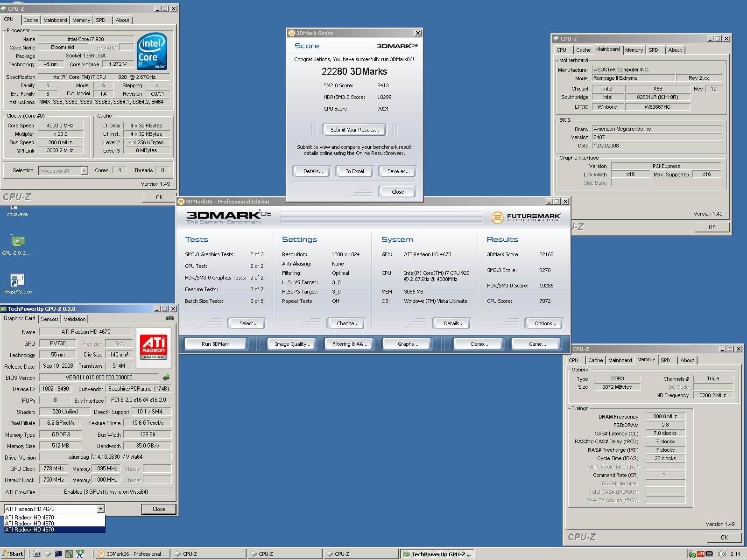Click the green memory chip quick launch icon
747x560 pixels.
click(69, 554)
